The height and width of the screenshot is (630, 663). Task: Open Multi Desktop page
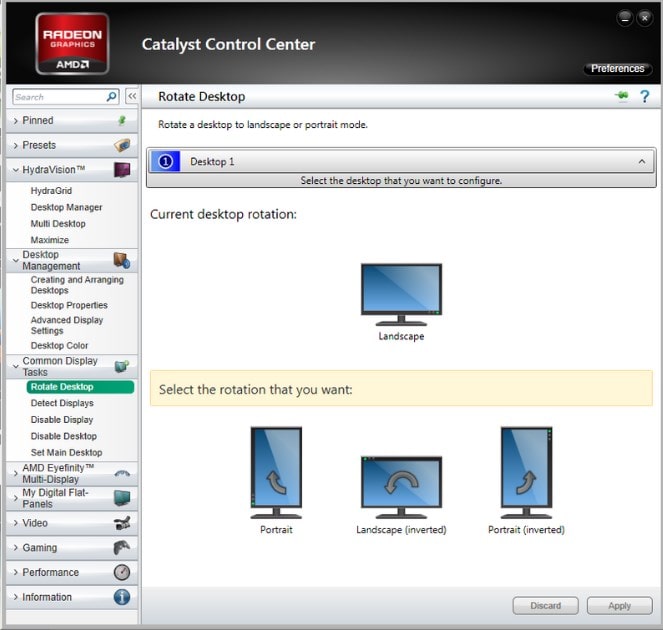coord(58,224)
